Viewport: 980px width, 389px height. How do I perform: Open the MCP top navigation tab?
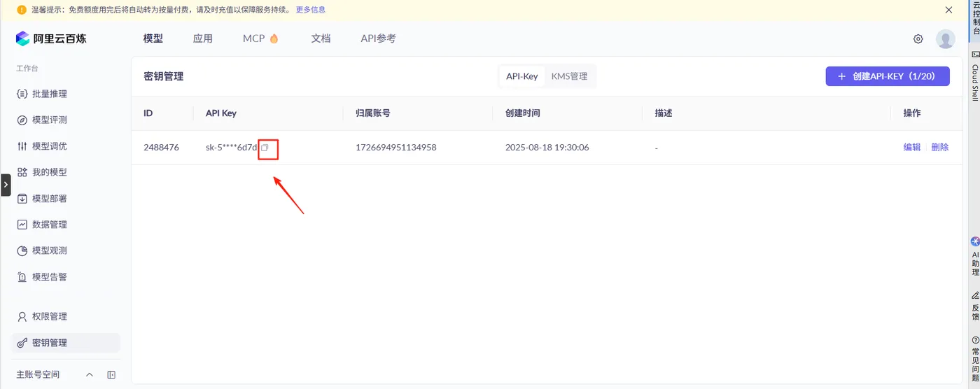pos(260,38)
